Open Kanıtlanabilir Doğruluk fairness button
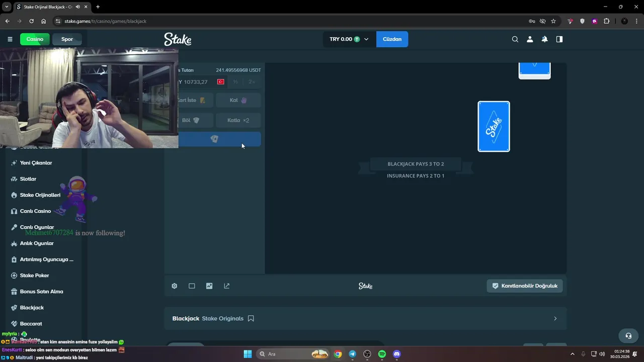Image resolution: width=644 pixels, height=362 pixels. coord(525,286)
